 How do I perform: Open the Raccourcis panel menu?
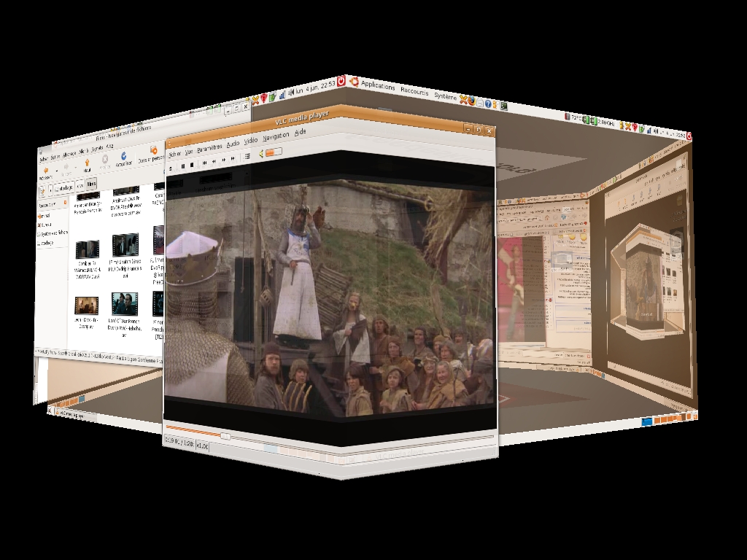point(414,91)
